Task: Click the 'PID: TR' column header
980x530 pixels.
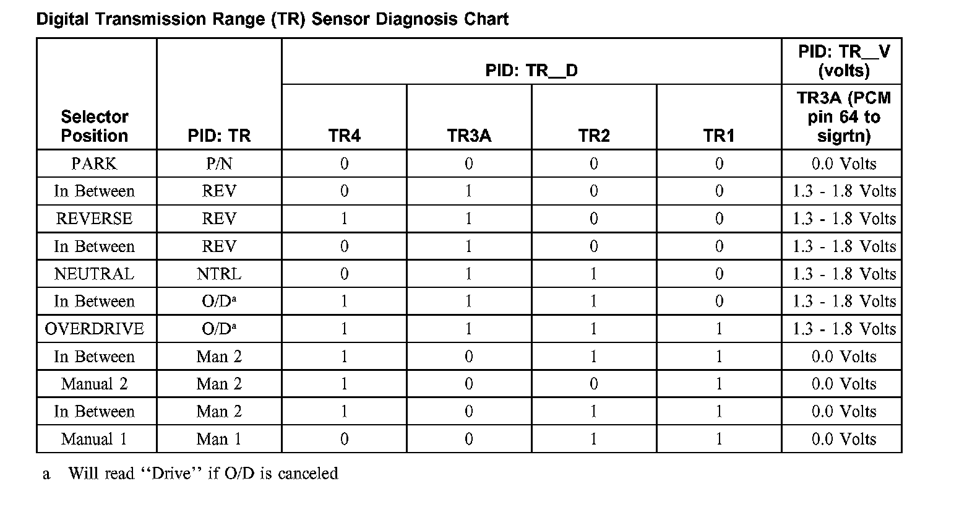Action: coord(219,136)
